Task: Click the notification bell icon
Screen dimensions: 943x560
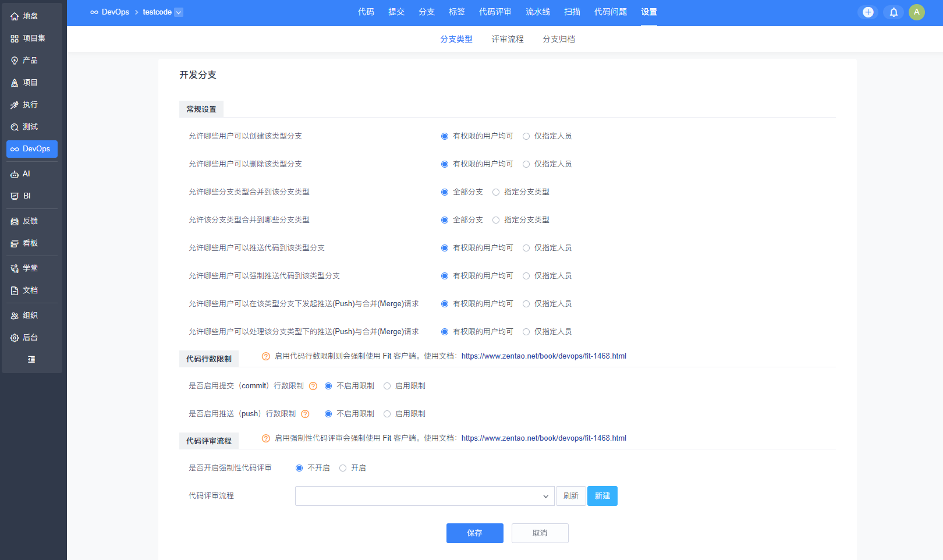Action: pos(894,12)
